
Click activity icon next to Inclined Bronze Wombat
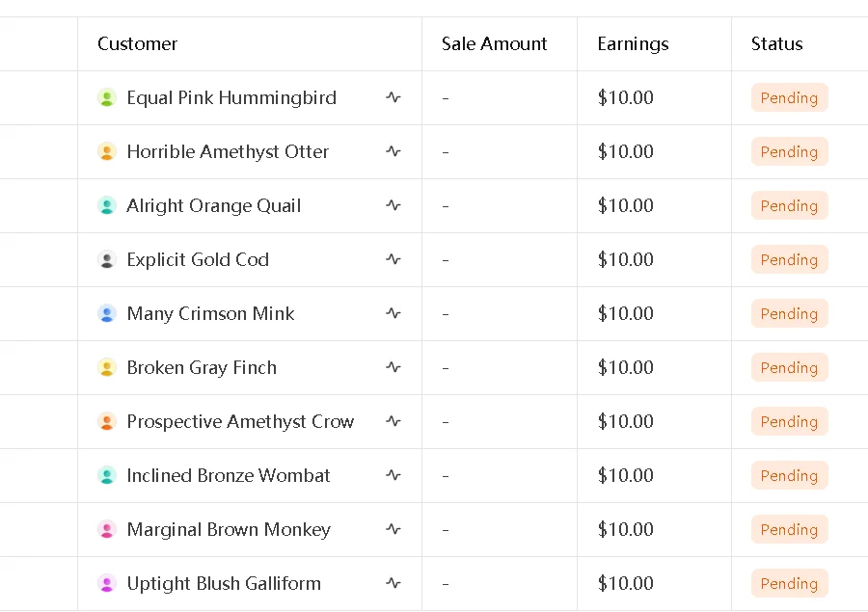click(393, 475)
